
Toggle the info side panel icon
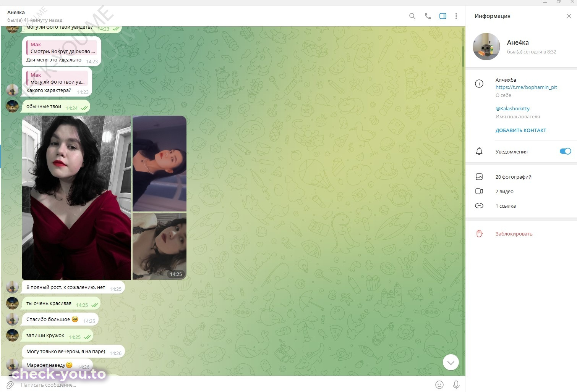[x=443, y=16]
